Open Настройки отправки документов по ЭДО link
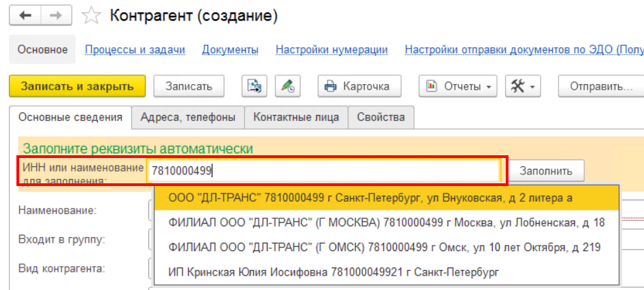Image resolution: width=644 pixels, height=290 pixels. pyautogui.click(x=524, y=50)
